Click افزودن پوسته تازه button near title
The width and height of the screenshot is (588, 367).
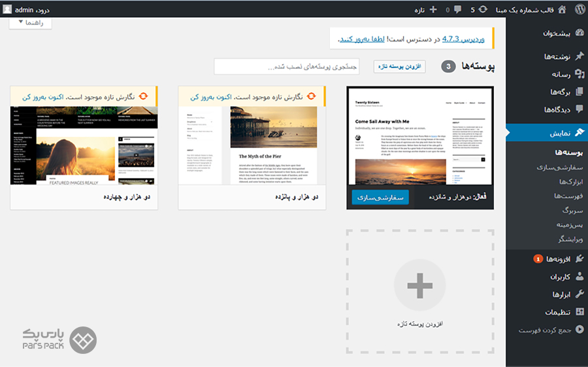400,67
